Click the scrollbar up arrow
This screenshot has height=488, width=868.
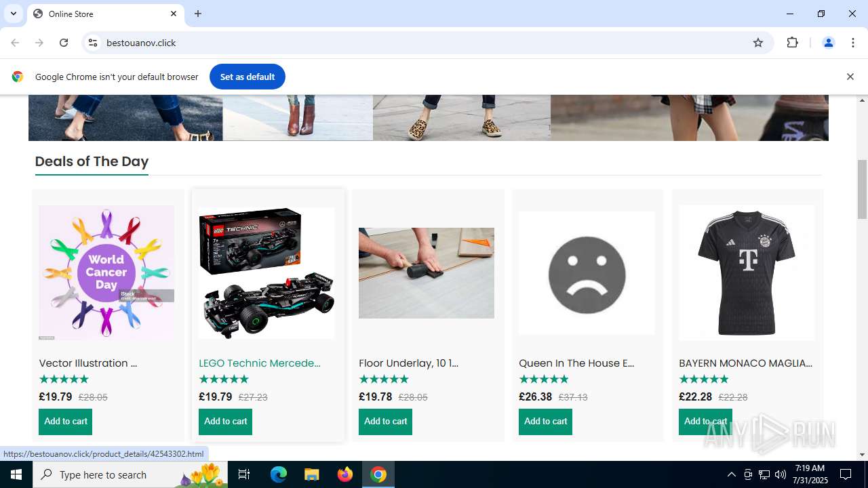(x=862, y=100)
